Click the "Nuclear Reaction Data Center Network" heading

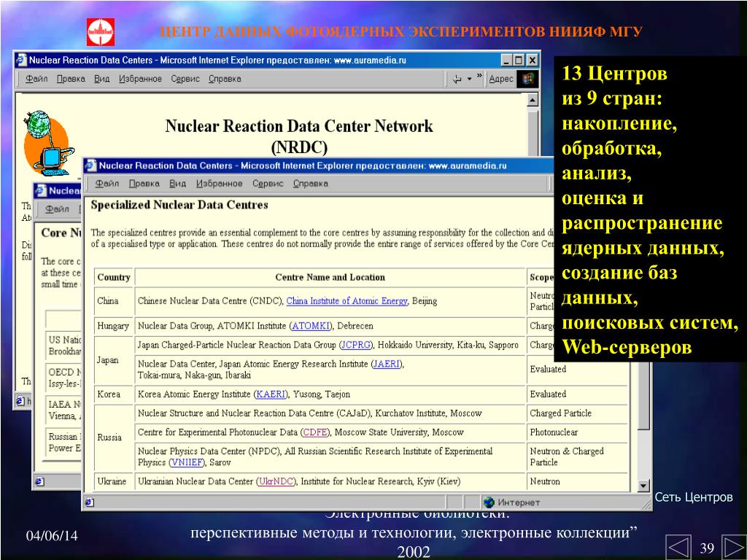click(x=298, y=126)
